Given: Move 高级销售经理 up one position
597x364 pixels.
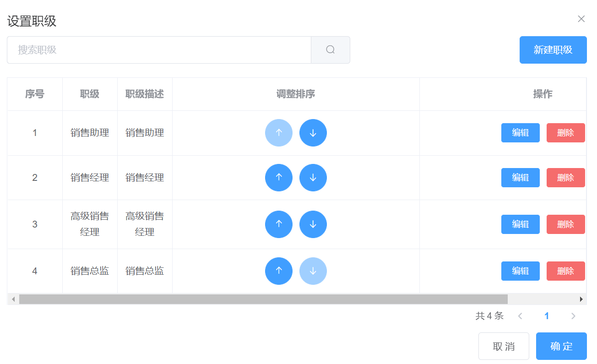Looking at the screenshot, I should click(278, 224).
